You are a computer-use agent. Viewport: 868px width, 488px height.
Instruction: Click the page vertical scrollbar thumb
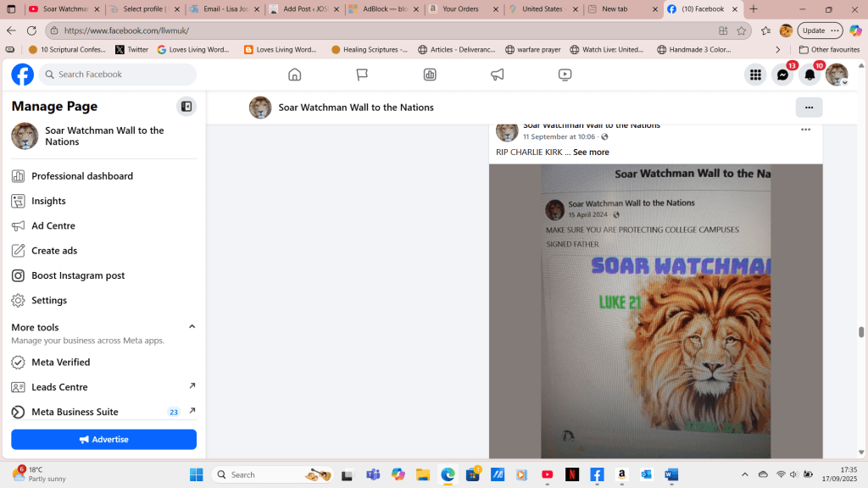coord(862,332)
